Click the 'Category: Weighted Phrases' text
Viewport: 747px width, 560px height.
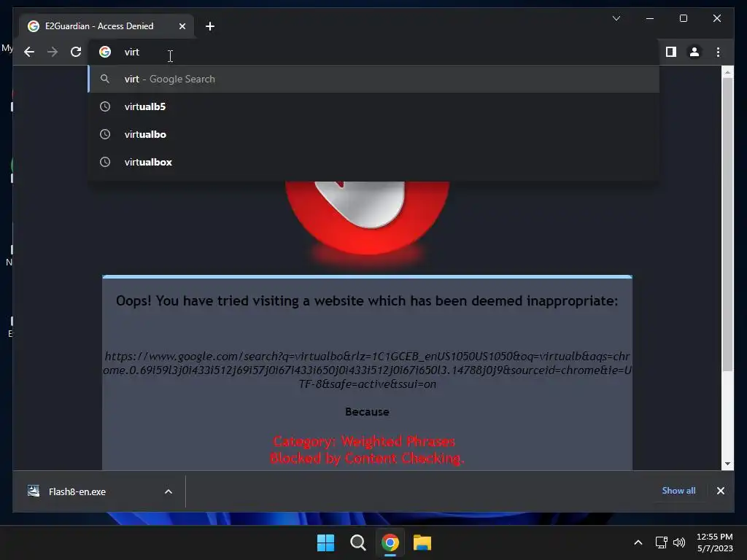click(x=365, y=441)
